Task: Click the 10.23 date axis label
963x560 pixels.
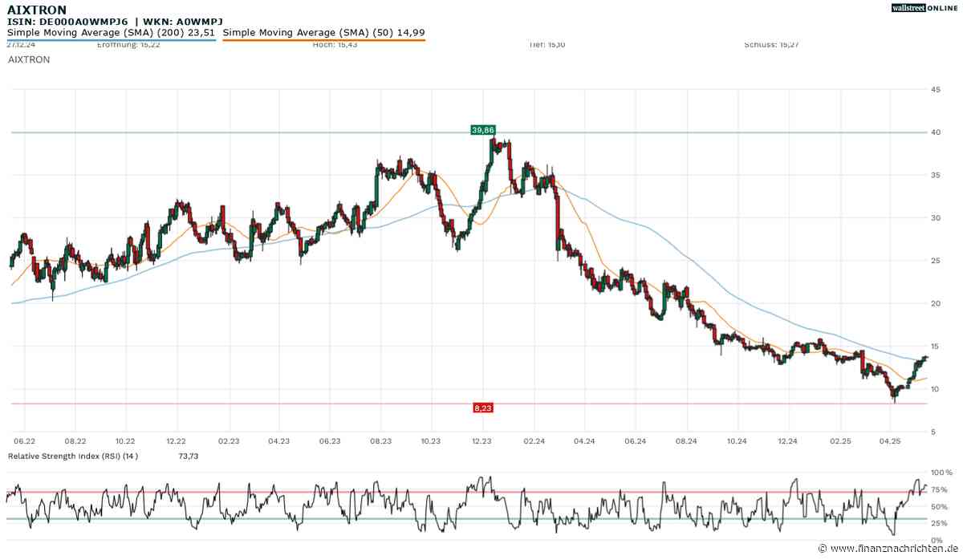Action: [431, 440]
